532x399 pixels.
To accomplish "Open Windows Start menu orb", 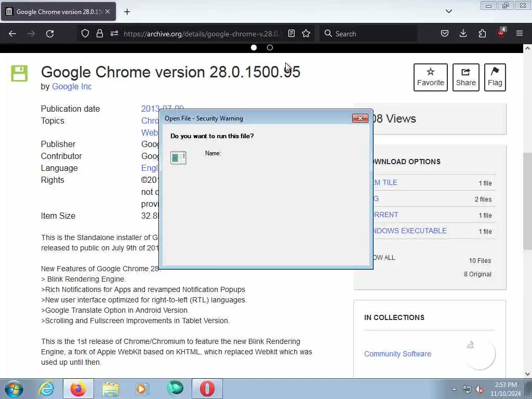I will [14, 389].
